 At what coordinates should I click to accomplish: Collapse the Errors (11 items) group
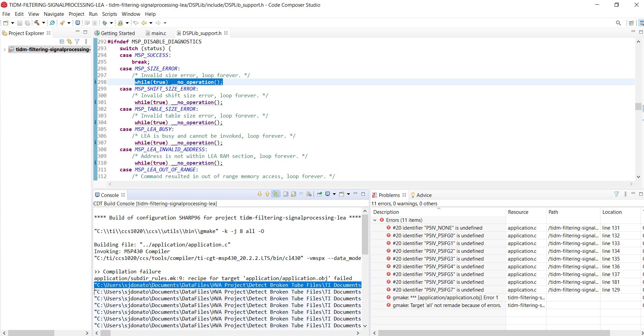pyautogui.click(x=375, y=220)
